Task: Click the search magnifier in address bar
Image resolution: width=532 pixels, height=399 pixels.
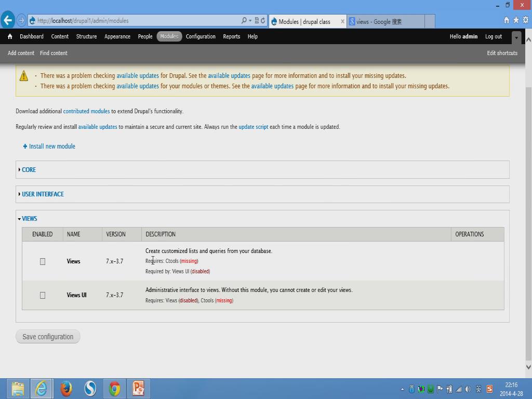Action: point(244,21)
